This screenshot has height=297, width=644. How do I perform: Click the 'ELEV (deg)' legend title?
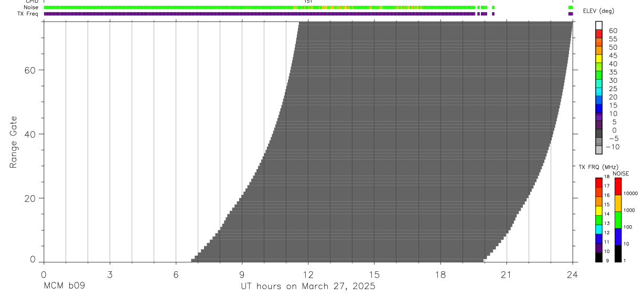point(598,11)
